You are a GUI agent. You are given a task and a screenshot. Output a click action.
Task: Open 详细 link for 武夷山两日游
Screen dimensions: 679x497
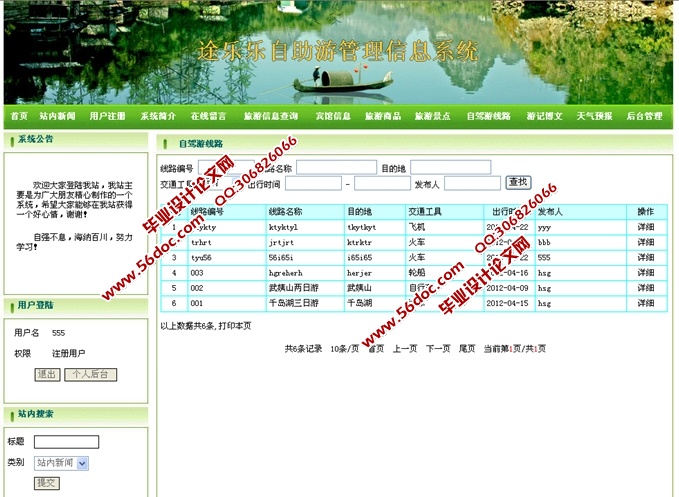646,287
